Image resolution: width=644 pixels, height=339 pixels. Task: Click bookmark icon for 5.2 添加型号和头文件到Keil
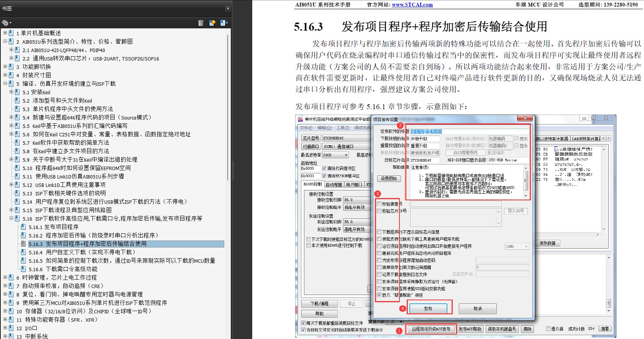tap(17, 100)
